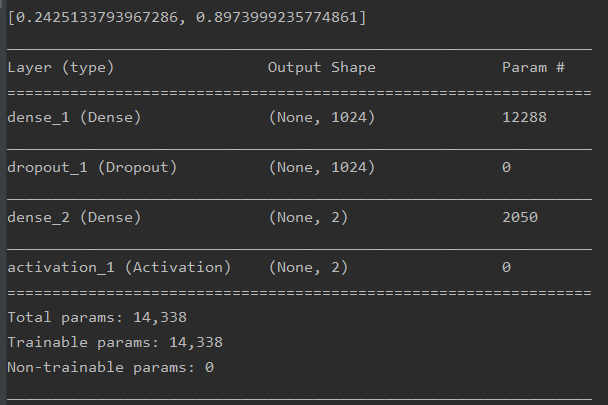Select the 'Output Shape' column header

pyautogui.click(x=321, y=68)
